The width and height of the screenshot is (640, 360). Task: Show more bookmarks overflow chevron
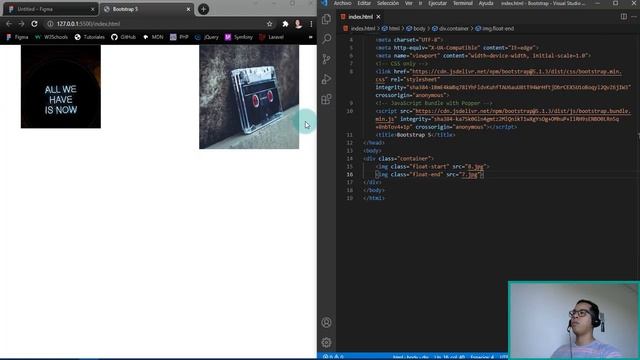click(x=311, y=37)
